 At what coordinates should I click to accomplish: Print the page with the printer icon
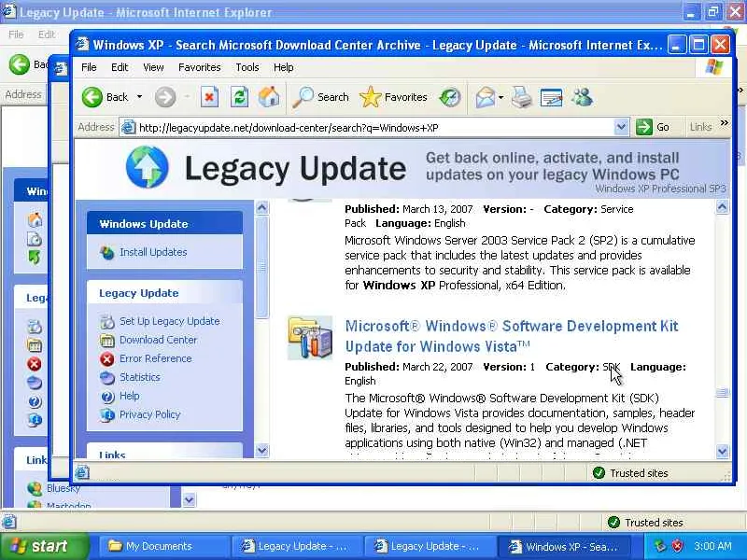pos(522,97)
